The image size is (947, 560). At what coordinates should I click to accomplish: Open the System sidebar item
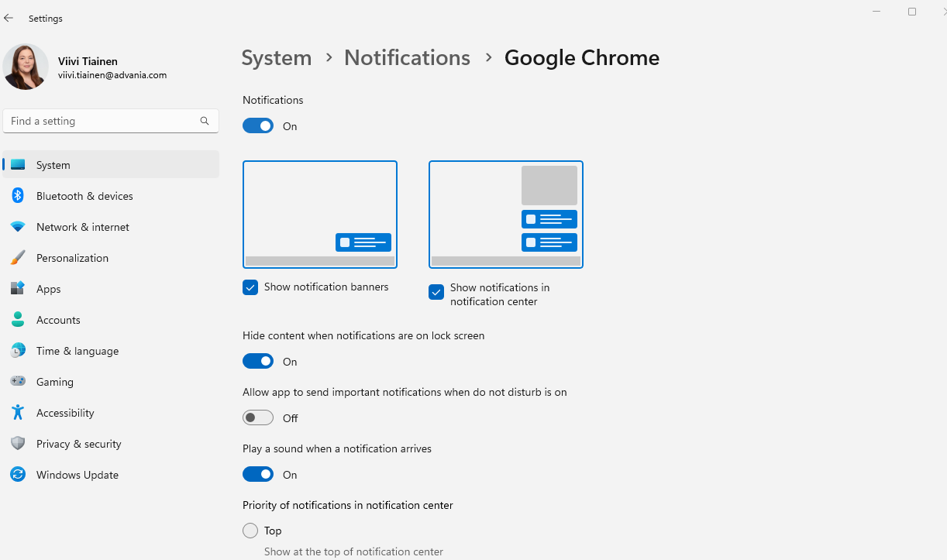click(111, 165)
